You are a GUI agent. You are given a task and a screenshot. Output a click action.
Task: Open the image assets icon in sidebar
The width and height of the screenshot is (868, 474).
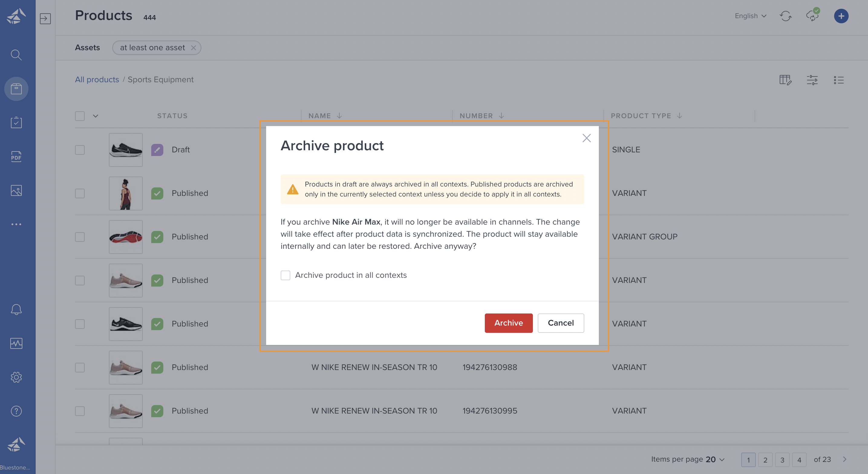coord(16,190)
